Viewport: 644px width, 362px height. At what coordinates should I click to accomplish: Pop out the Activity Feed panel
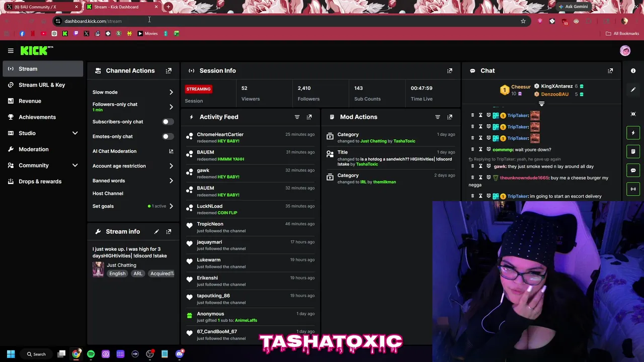tap(309, 117)
